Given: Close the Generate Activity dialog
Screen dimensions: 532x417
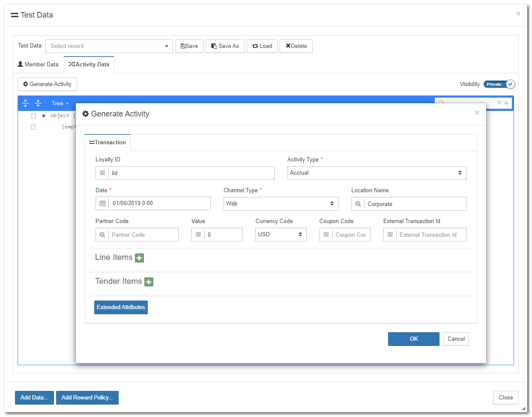Looking at the screenshot, I should pos(477,113).
